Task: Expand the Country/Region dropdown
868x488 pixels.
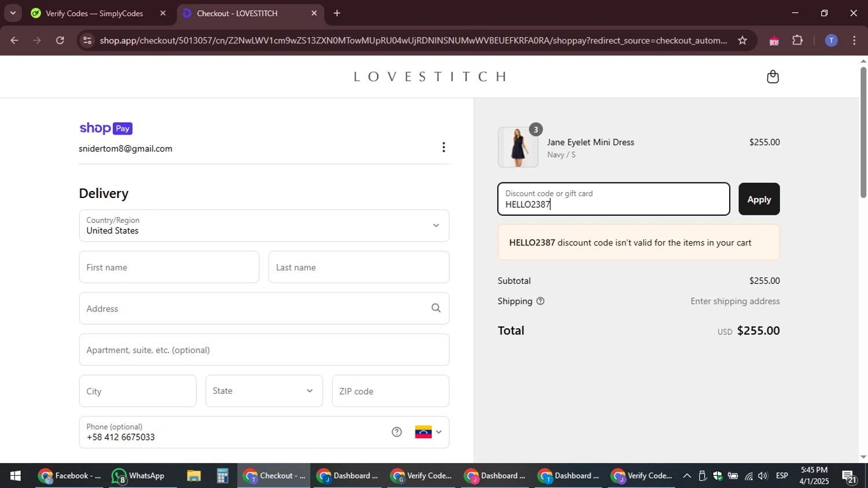Action: 264,226
